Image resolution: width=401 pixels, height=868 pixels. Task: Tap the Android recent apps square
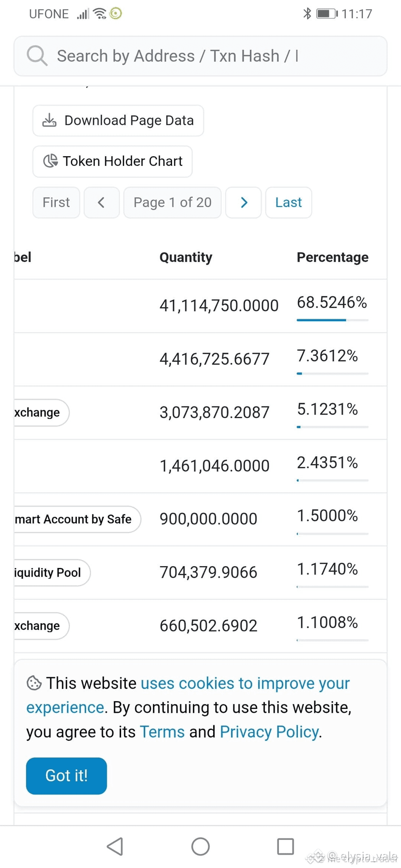tap(285, 846)
